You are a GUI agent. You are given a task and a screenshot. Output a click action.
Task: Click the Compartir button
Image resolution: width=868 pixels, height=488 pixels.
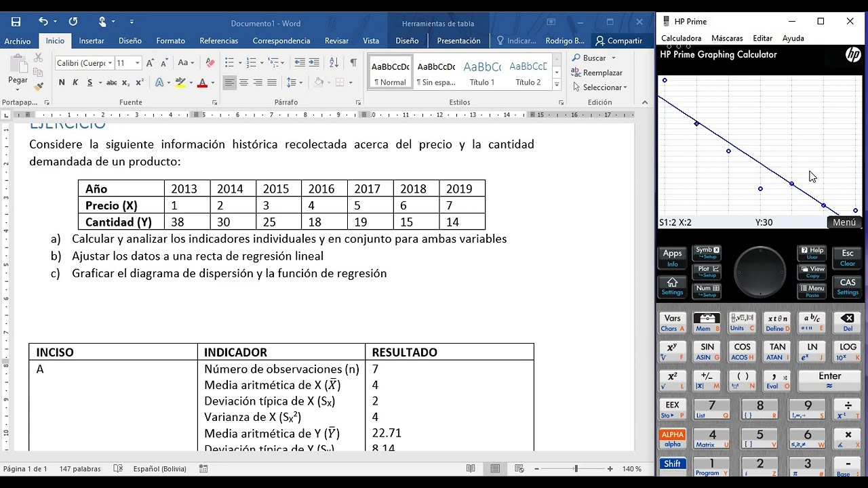(x=618, y=41)
